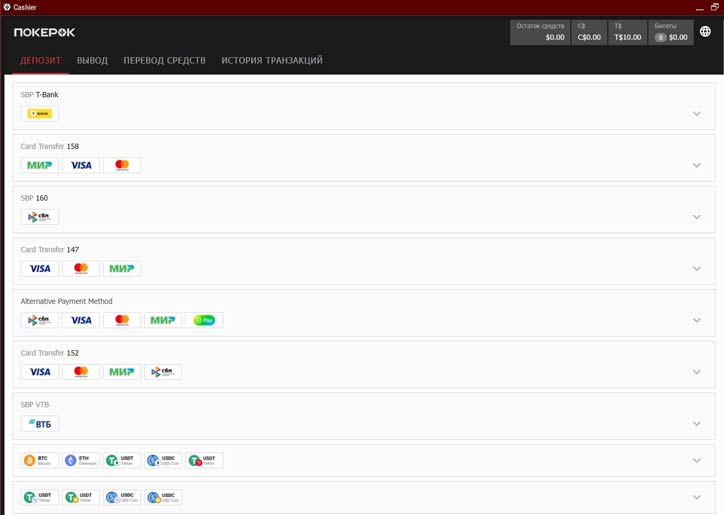Screen dimensions: 724x515
Task: Select BTC Bitcoin payment icon
Action: 40,461
